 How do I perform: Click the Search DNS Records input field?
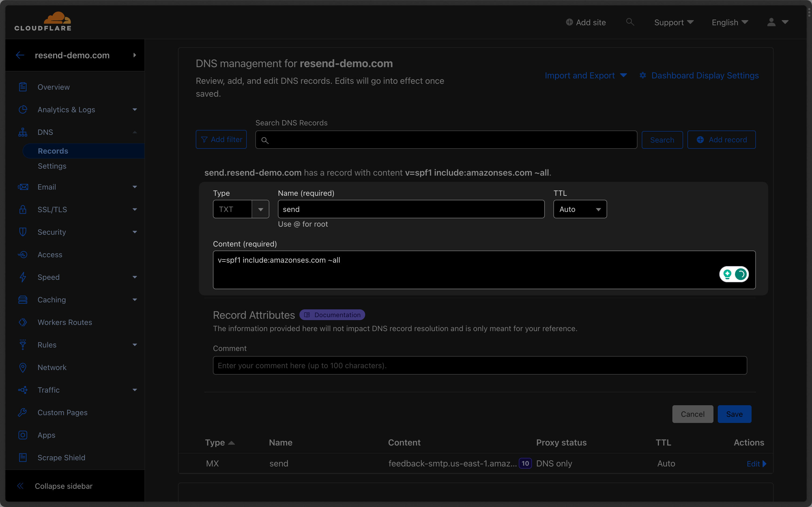pyautogui.click(x=446, y=140)
